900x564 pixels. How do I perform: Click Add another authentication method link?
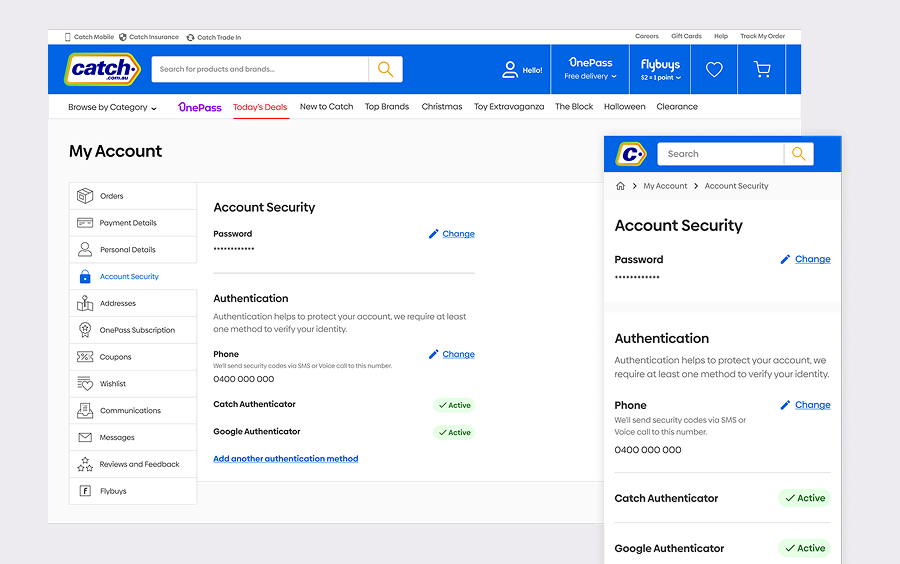pos(286,459)
